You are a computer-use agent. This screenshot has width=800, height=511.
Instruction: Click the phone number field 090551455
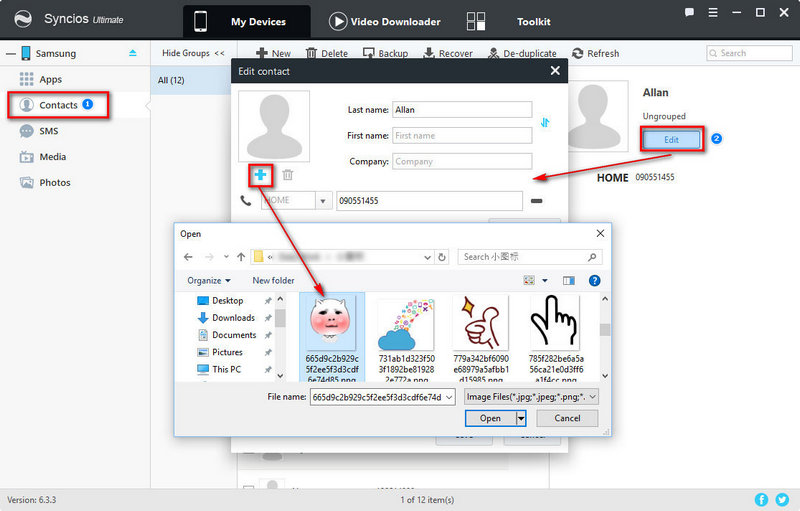click(429, 201)
